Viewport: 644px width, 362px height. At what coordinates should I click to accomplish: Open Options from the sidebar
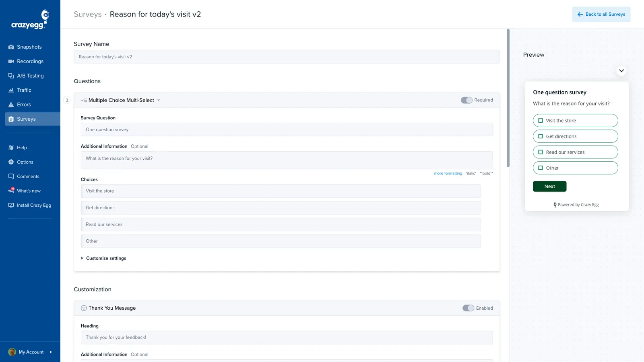tap(25, 162)
